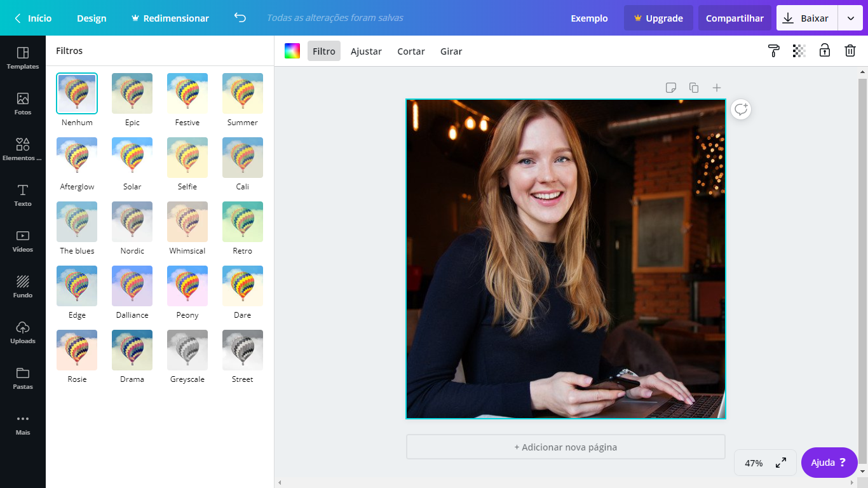This screenshot has width=868, height=488.
Task: Duplicate the page using the copy icon
Action: click(694, 88)
